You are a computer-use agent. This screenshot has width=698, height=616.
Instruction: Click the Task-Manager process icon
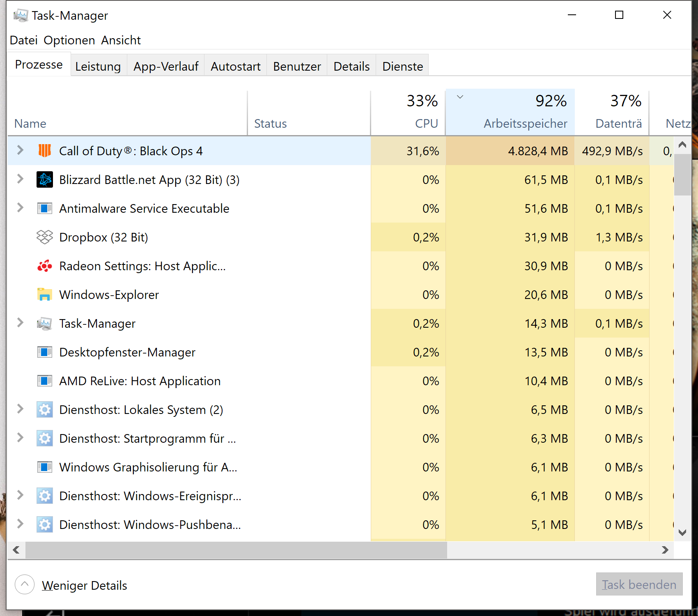(45, 323)
